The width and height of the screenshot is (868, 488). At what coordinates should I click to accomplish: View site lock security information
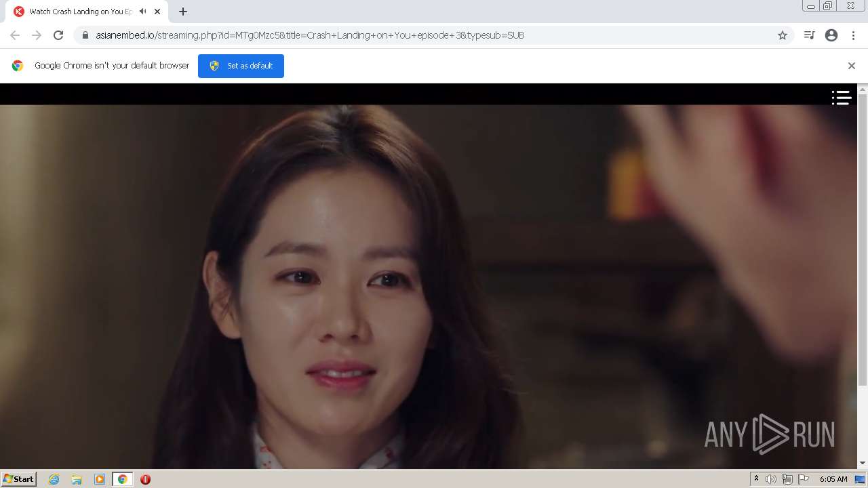tap(85, 35)
